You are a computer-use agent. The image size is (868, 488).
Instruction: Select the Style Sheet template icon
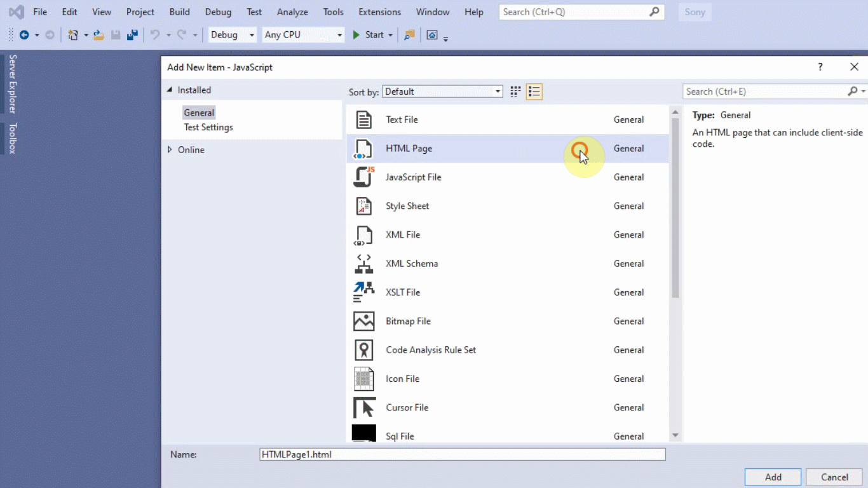(x=363, y=206)
